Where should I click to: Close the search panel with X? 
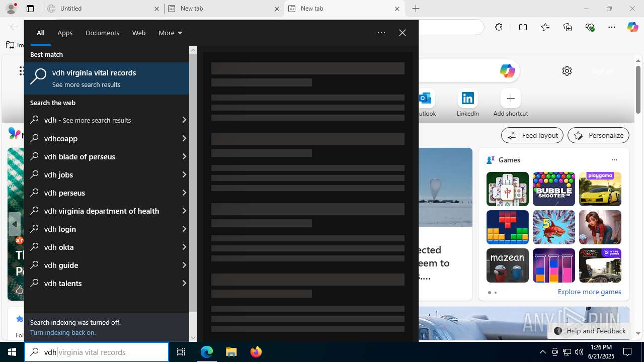402,33
